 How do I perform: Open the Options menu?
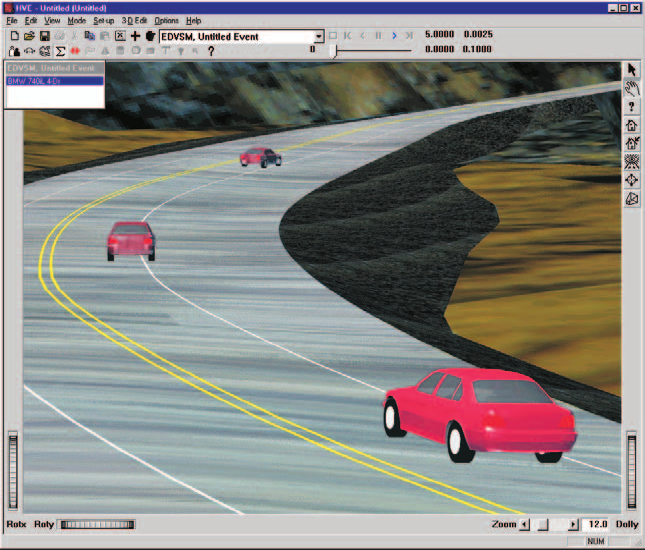[x=167, y=21]
